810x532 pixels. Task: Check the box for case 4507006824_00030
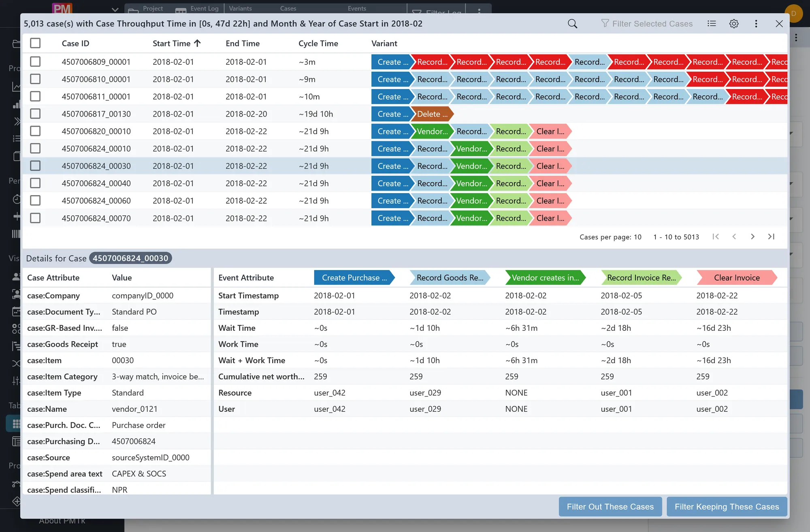pos(35,166)
